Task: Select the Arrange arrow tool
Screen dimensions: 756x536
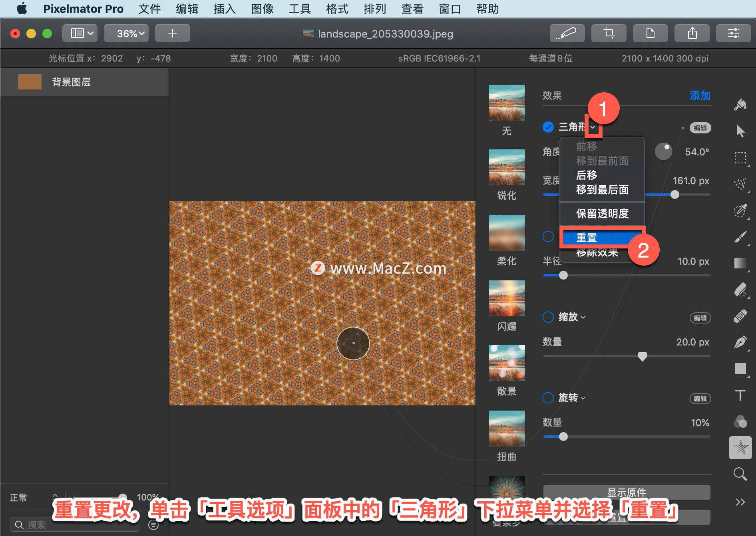Action: tap(740, 131)
